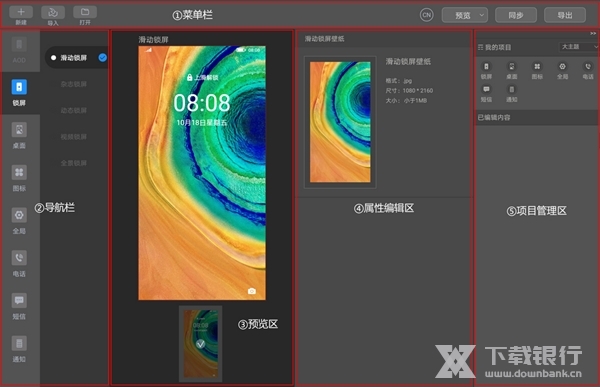Screen dimensions: 600x387
Task: Click the 新建 (new project) icon
Action: click(21, 12)
